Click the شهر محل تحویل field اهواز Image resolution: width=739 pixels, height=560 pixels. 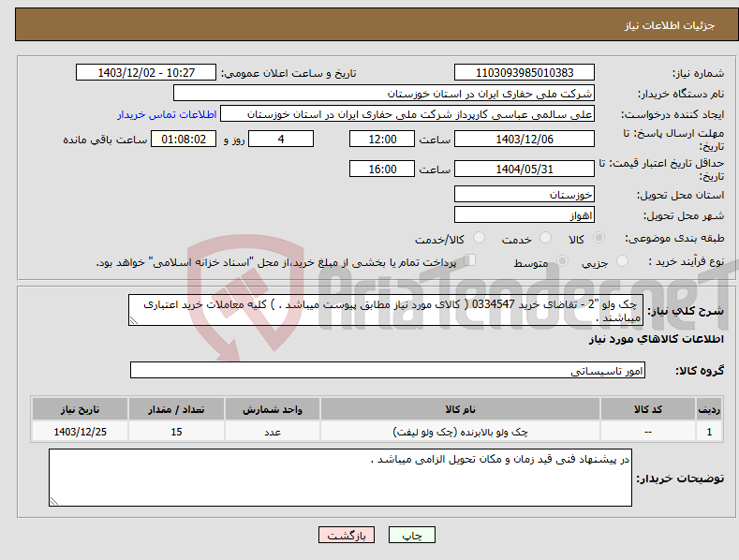pos(525,215)
